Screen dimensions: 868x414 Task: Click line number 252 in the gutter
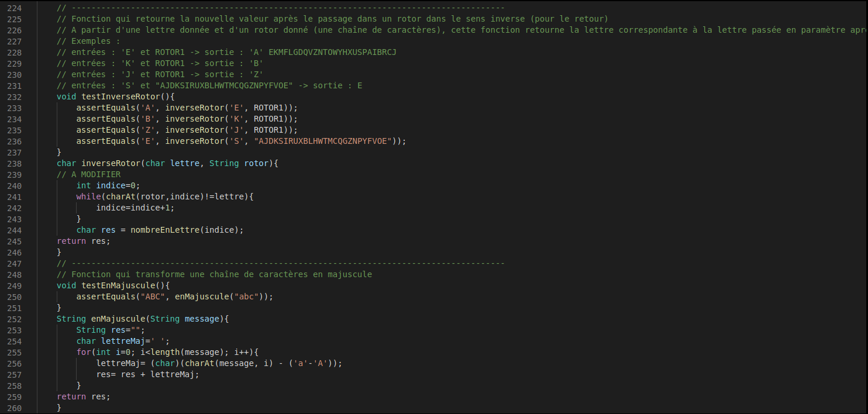14,319
